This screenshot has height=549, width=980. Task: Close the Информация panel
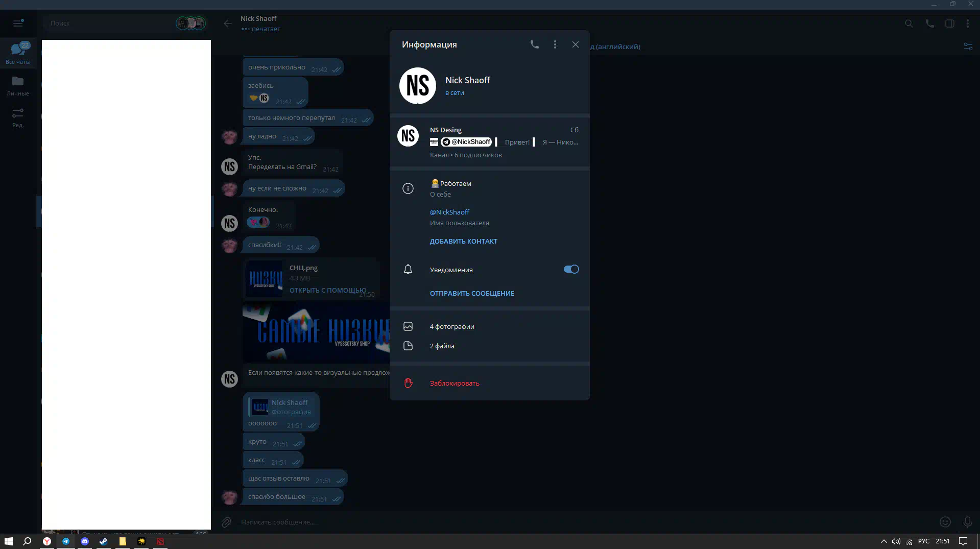(576, 44)
